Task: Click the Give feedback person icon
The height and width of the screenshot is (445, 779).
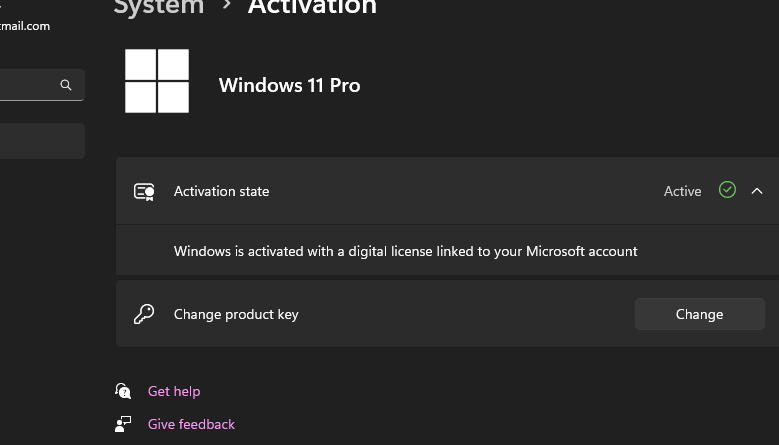Action: (x=123, y=424)
